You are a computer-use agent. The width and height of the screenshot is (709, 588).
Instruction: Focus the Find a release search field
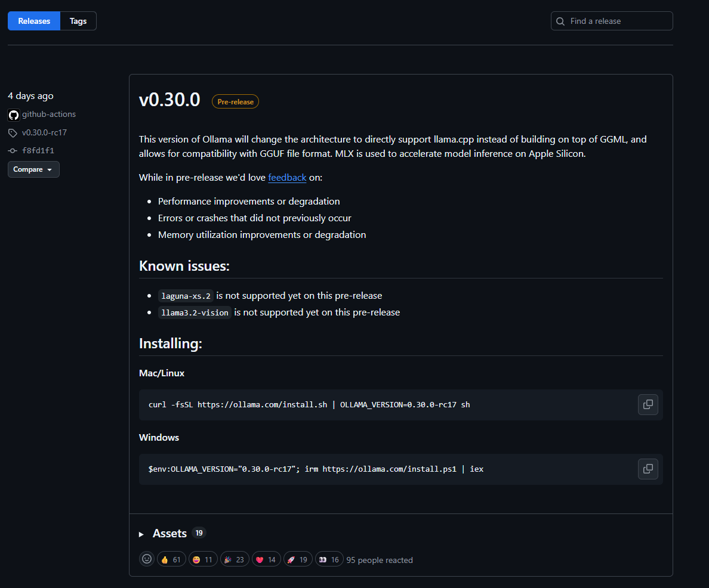(x=611, y=21)
